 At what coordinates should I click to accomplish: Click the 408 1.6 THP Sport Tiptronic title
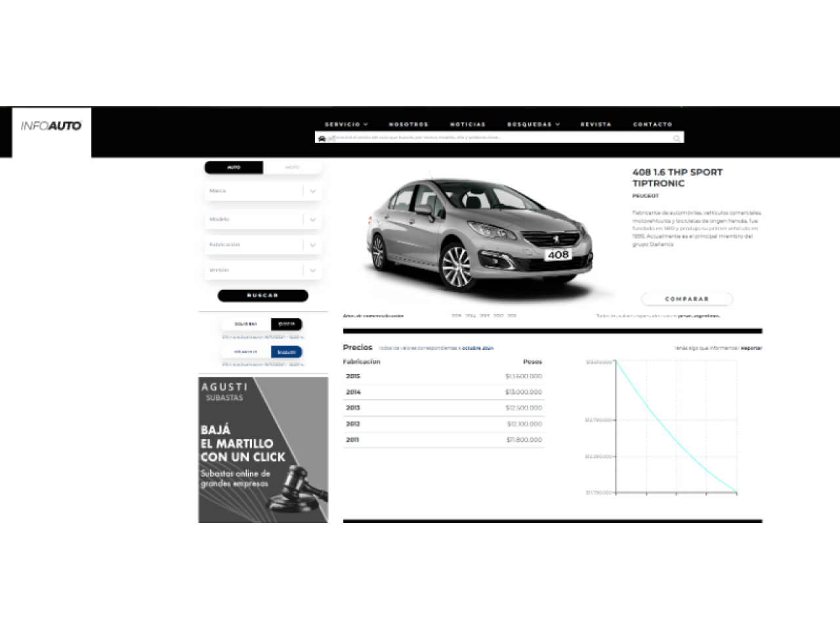coord(677,178)
